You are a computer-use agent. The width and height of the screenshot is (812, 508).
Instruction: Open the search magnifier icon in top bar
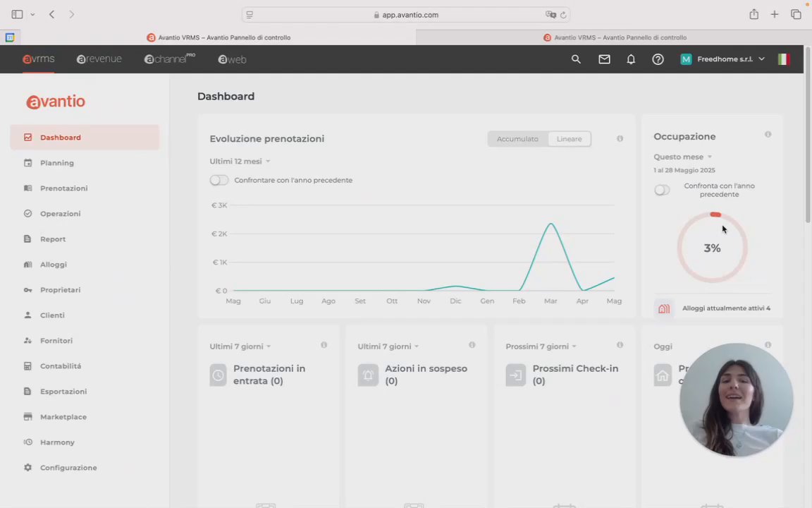click(576, 59)
